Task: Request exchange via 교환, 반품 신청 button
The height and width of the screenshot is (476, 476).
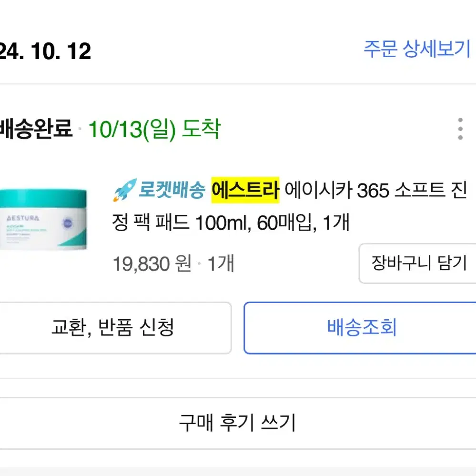Action: point(112,327)
